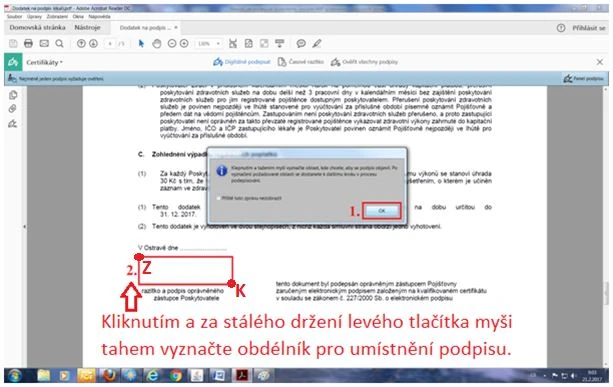Select the Dodatek na podpis document tab
The width and height of the screenshot is (613, 387).
click(145, 28)
